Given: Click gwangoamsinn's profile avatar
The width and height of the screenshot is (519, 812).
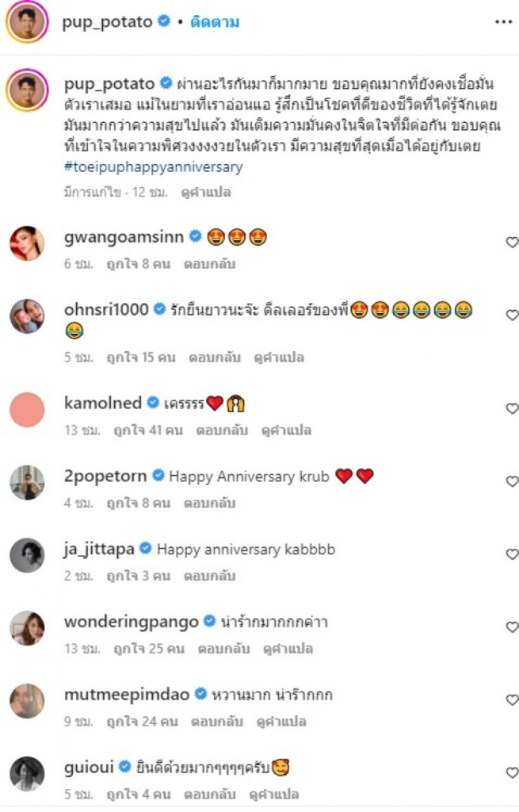Looking at the screenshot, I should (27, 243).
